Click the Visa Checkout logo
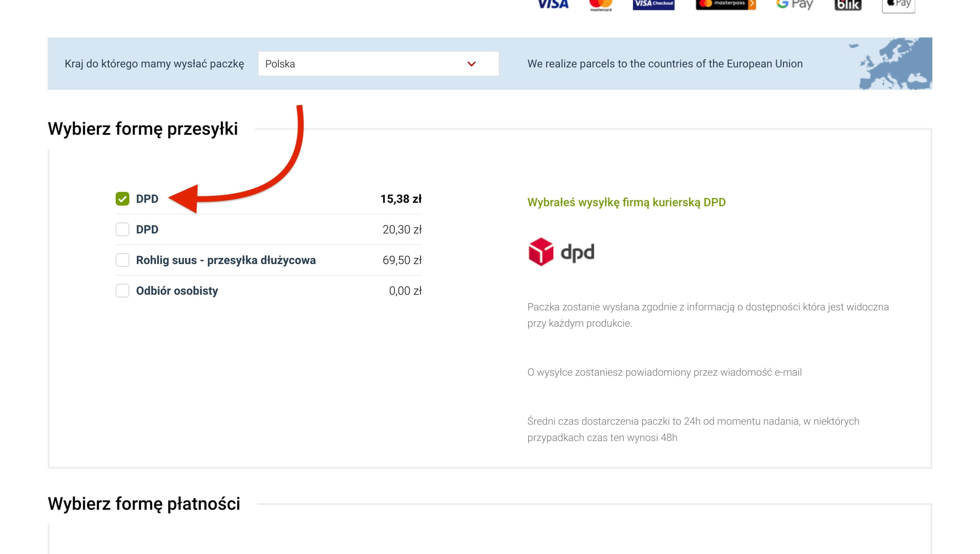The image size is (980, 554). click(654, 4)
